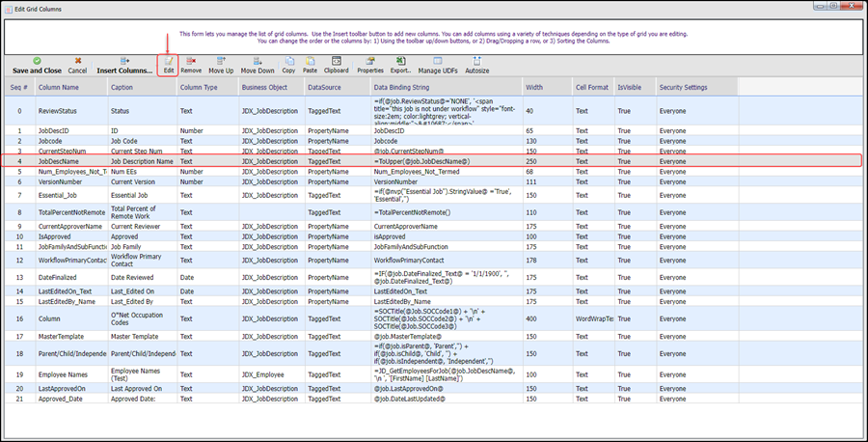The image size is (868, 442).
Task: Click the Business Object column header
Action: tap(272, 87)
